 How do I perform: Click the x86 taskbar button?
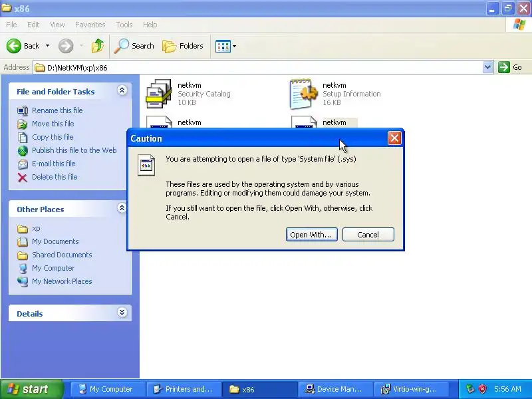pyautogui.click(x=259, y=389)
